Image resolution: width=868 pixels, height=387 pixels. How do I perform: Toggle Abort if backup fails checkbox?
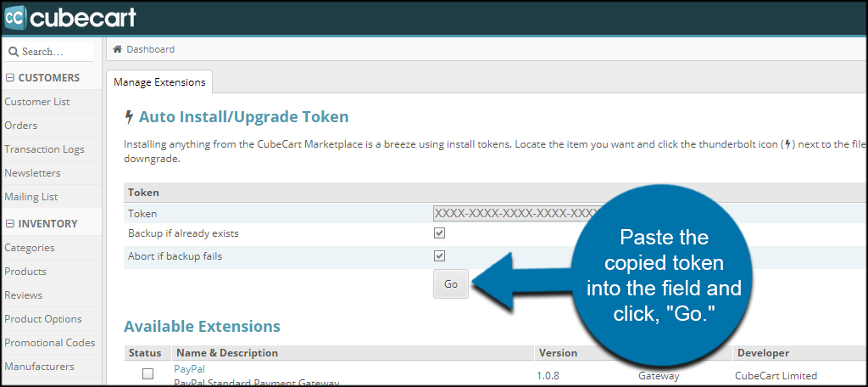(x=440, y=256)
